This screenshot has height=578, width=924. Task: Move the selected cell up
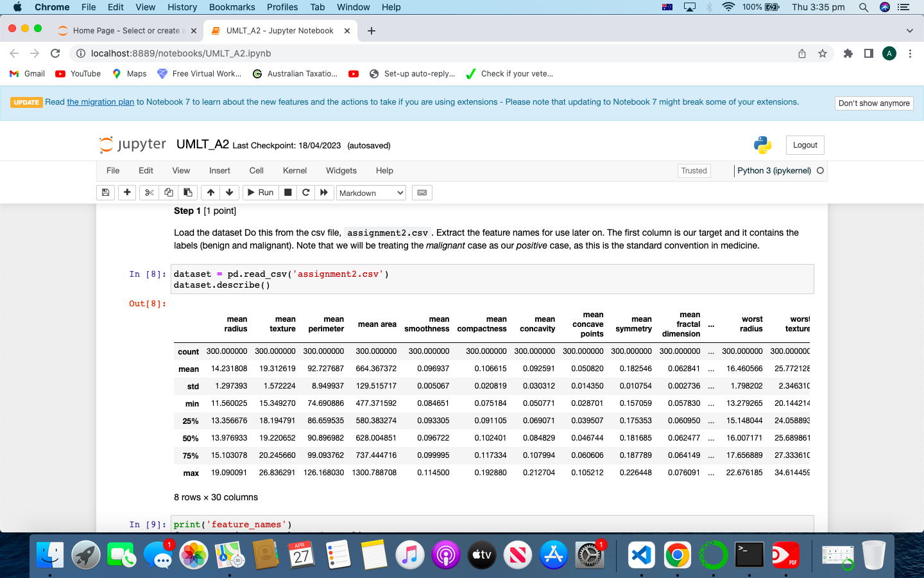(210, 193)
